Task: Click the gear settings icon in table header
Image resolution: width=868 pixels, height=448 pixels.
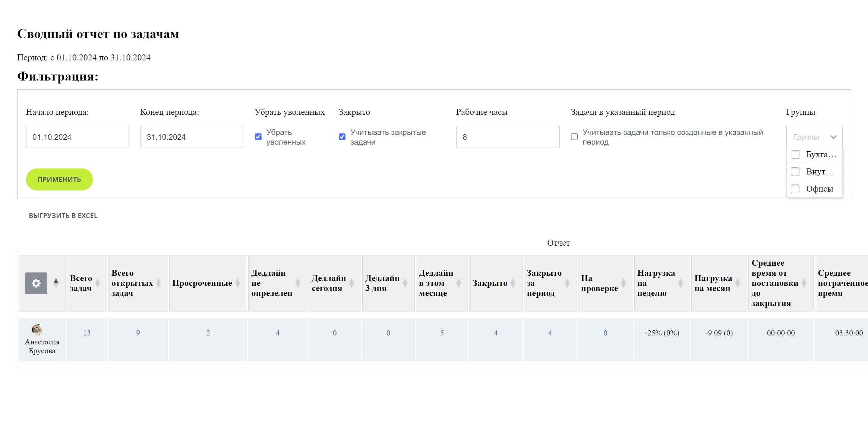Action: pyautogui.click(x=36, y=283)
